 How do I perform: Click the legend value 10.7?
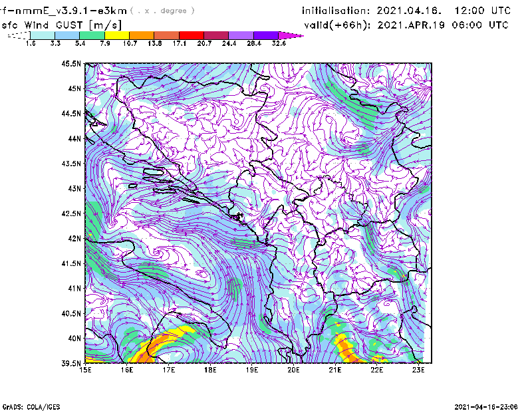(130, 43)
